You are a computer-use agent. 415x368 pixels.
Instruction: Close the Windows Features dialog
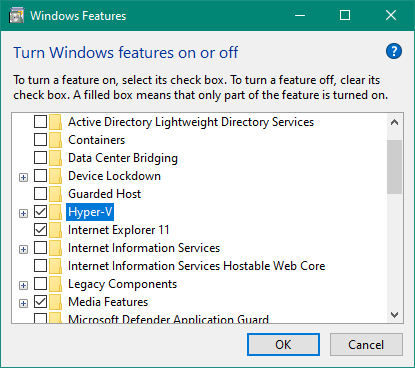point(391,16)
